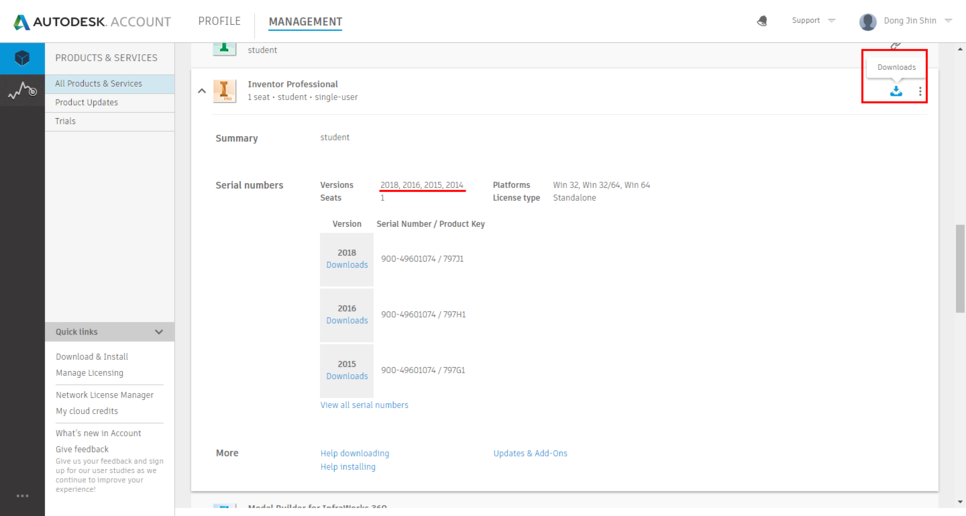Open the Support dropdown

[813, 20]
